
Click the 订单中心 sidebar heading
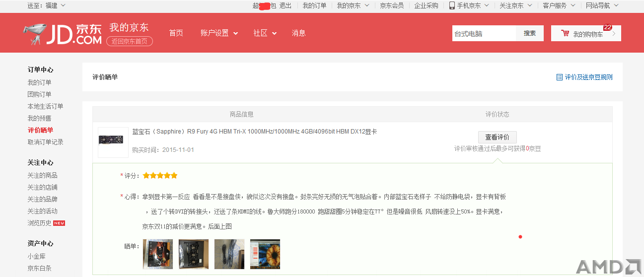(x=40, y=69)
